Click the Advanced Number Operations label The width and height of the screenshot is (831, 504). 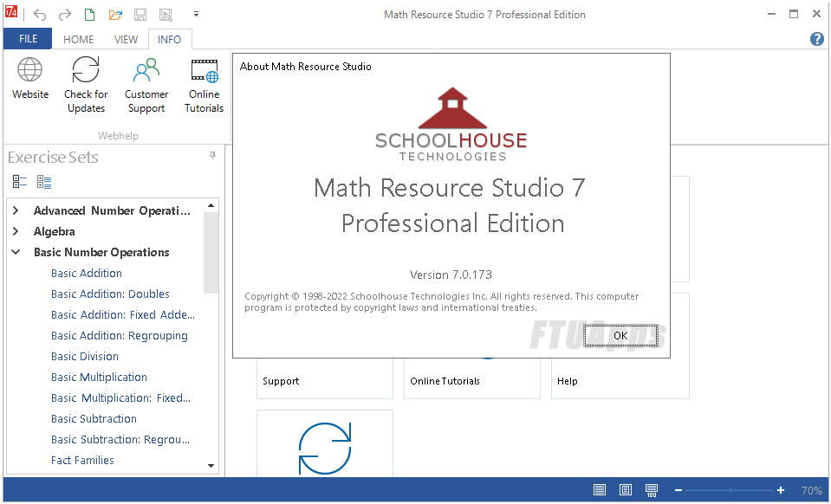112,210
